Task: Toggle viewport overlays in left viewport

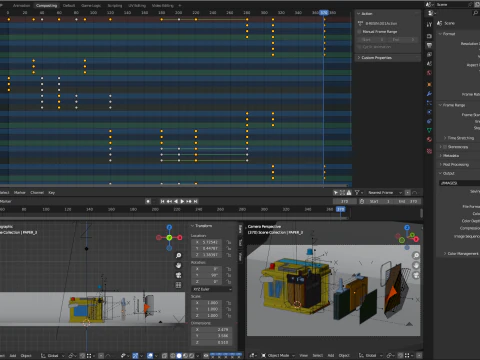Action: 150,356
